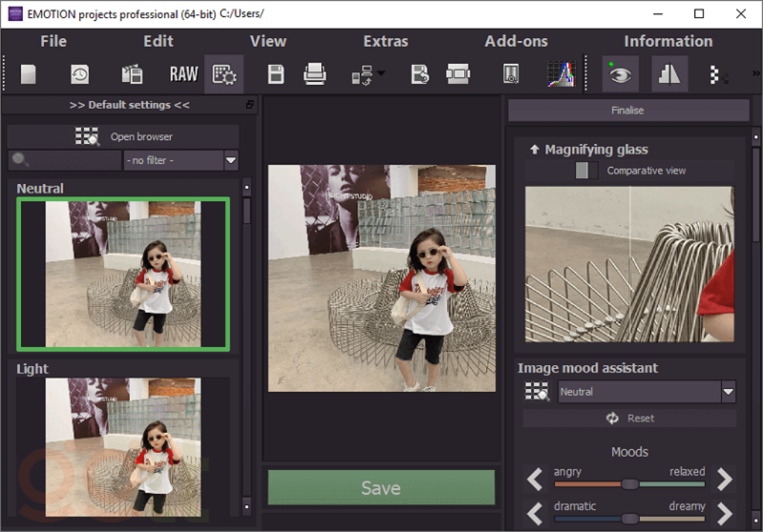Screen dimensions: 763x532
Task: Click the save disk icon in toolbar
Action: coord(276,74)
